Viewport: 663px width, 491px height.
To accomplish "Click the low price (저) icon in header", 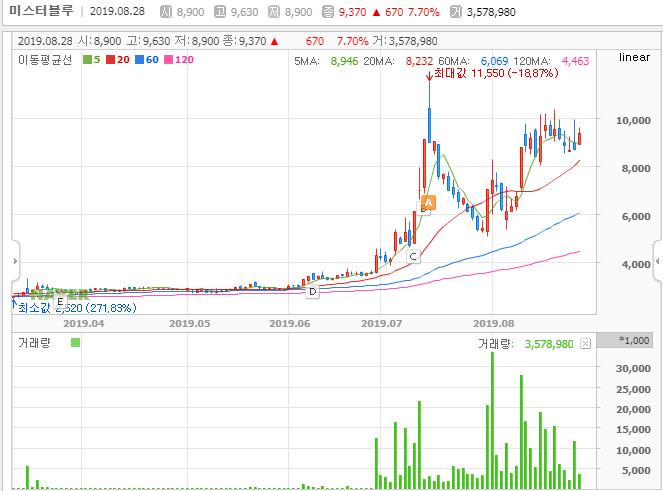I will click(274, 11).
